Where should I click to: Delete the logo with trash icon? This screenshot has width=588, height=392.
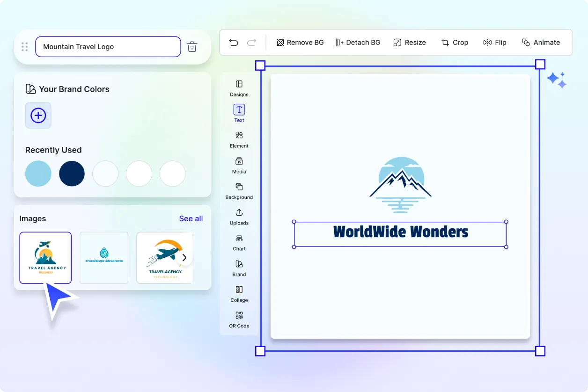coord(192,47)
